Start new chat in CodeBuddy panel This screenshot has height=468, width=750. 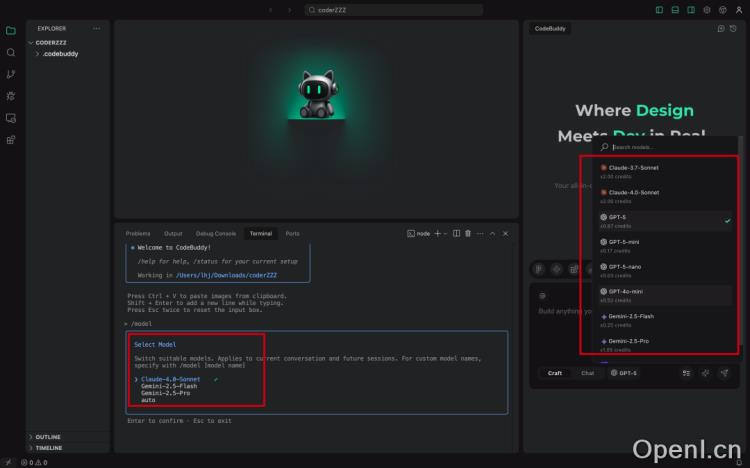coord(721,29)
